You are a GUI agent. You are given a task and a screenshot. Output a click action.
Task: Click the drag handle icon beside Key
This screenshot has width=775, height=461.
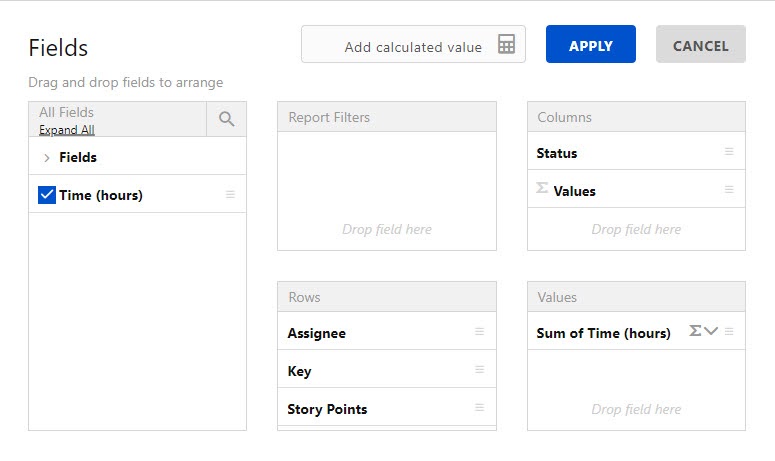[x=479, y=370]
